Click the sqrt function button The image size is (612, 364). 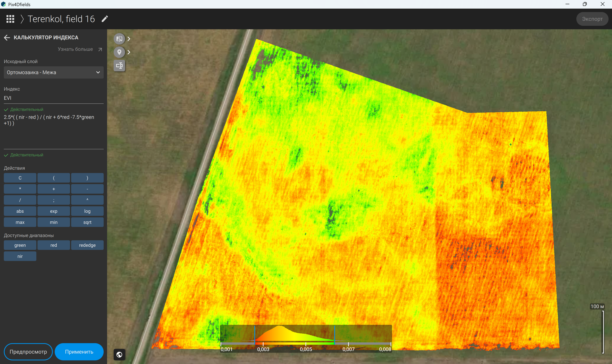[x=87, y=222]
